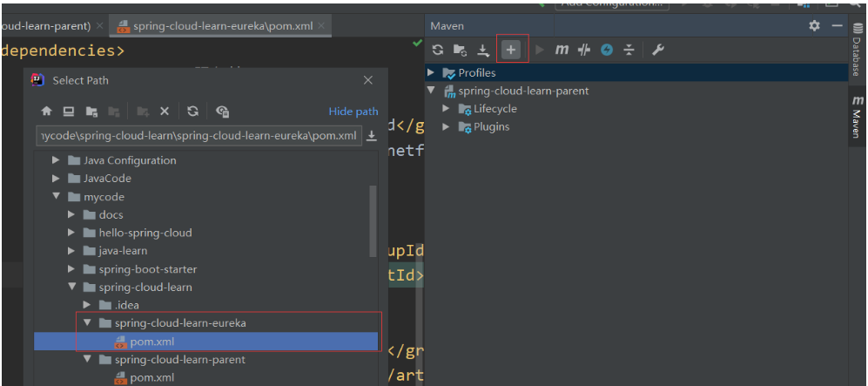Click the green inspection checkmark in editor
Screen dimensions: 868x386
click(417, 44)
